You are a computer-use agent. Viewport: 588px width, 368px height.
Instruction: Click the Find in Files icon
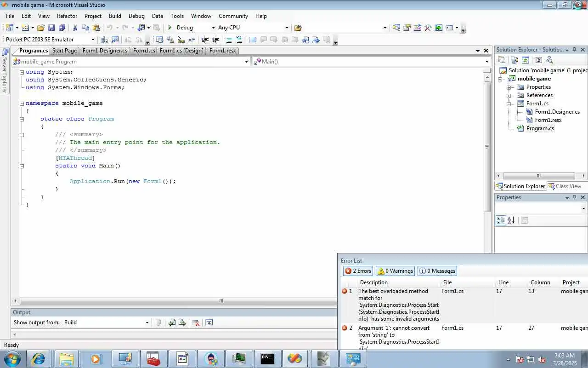[x=298, y=28]
